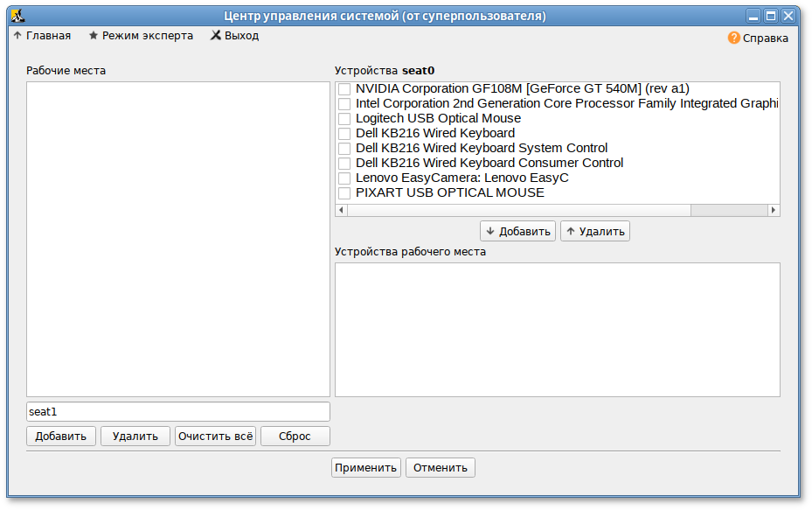
Task: Click the device list scroll right arrow
Action: coord(773,210)
